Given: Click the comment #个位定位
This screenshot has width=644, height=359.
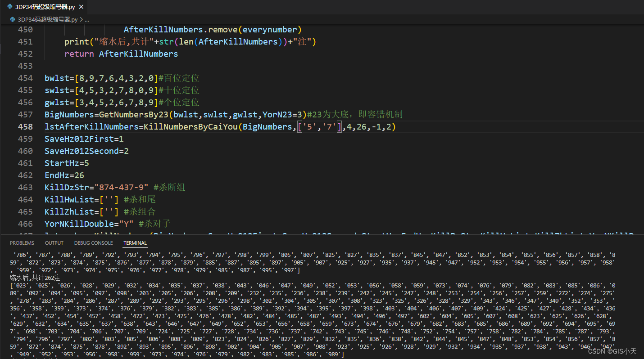Looking at the screenshot, I should pyautogui.click(x=179, y=103).
